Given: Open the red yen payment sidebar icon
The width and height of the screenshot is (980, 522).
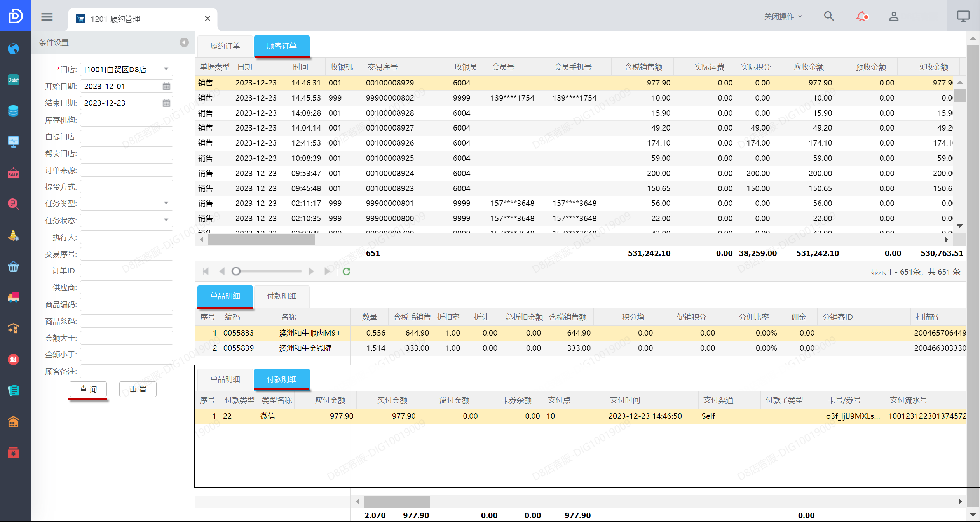Looking at the screenshot, I should click(14, 452).
